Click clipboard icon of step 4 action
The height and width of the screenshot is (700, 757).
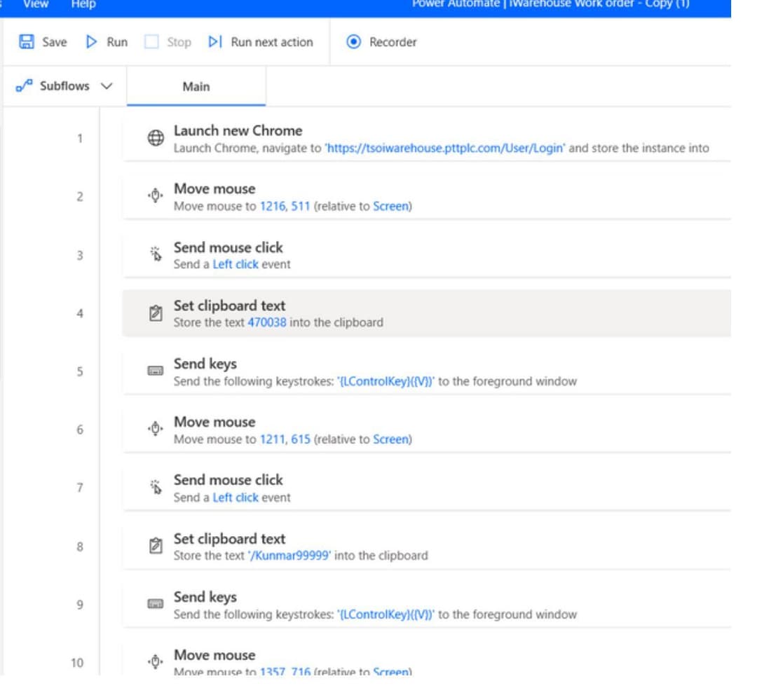click(x=156, y=313)
